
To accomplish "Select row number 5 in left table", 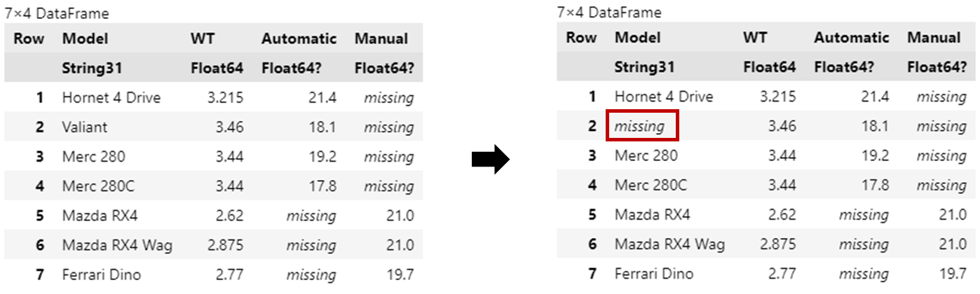I will pyautogui.click(x=40, y=216).
